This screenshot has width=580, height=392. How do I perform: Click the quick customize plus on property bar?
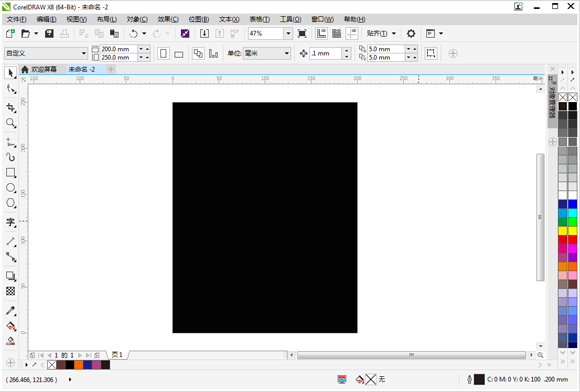coord(453,54)
